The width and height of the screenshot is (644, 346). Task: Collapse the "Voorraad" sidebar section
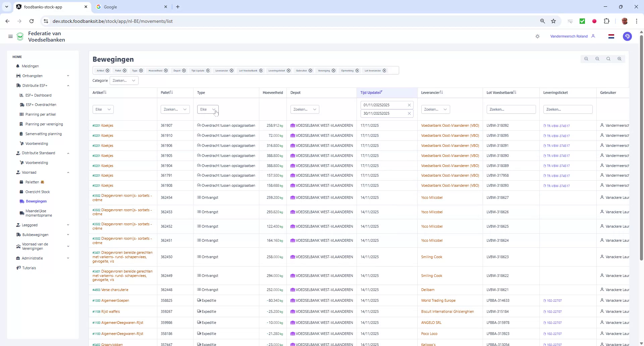[x=68, y=172]
